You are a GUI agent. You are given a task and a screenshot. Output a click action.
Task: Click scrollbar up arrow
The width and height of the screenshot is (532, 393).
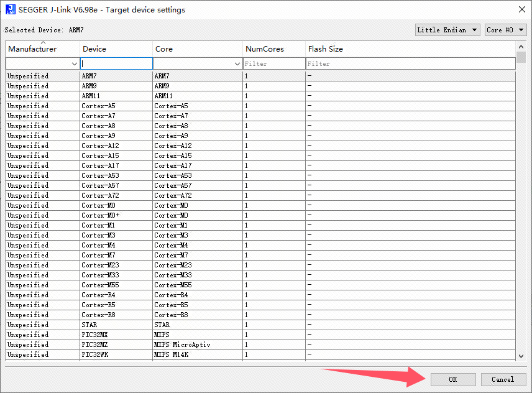point(521,47)
